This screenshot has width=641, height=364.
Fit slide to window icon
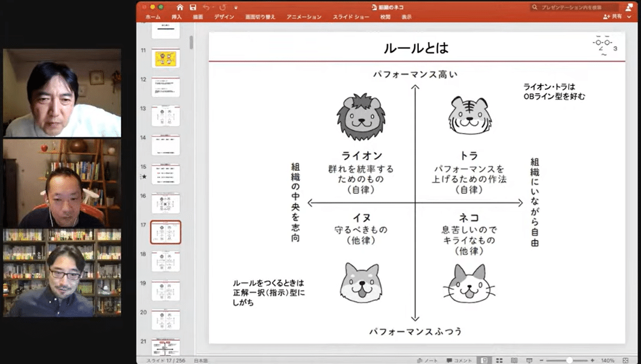(625, 360)
